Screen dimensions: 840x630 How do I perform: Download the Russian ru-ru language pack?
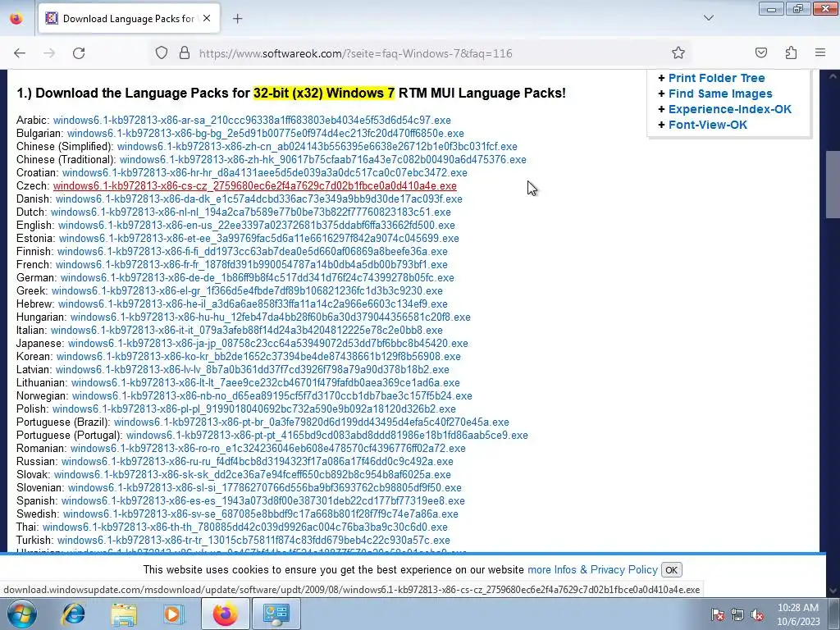coord(257,461)
